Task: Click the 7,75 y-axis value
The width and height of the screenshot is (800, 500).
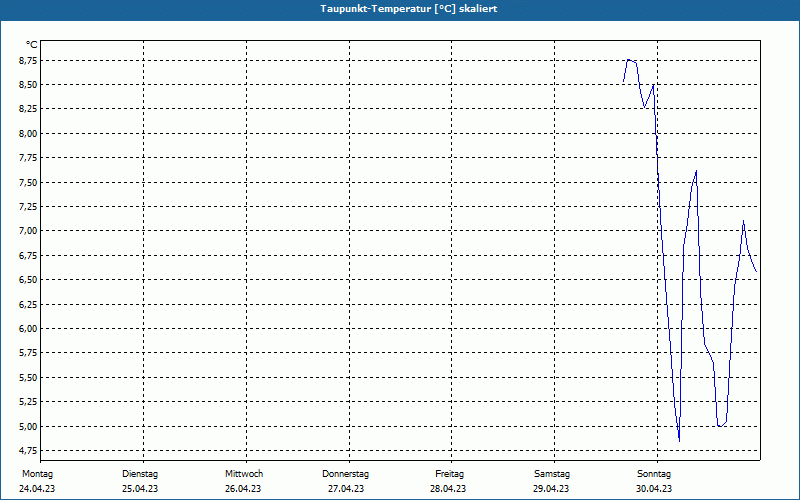Action: [28, 158]
